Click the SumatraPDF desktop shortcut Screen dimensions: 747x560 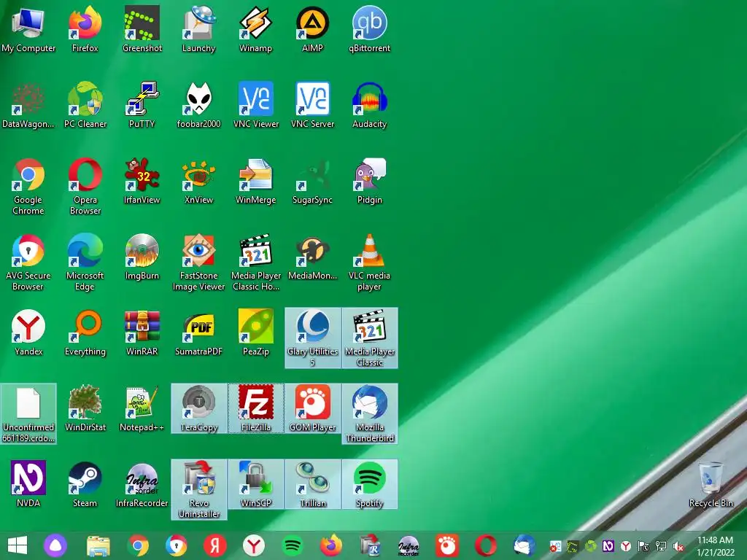[198, 332]
